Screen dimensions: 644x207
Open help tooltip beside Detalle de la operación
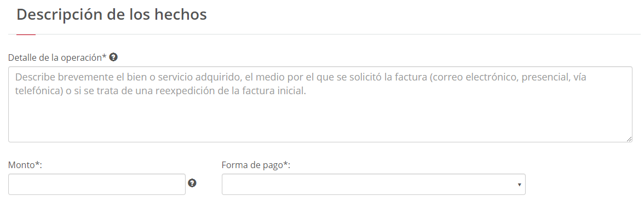click(x=114, y=58)
